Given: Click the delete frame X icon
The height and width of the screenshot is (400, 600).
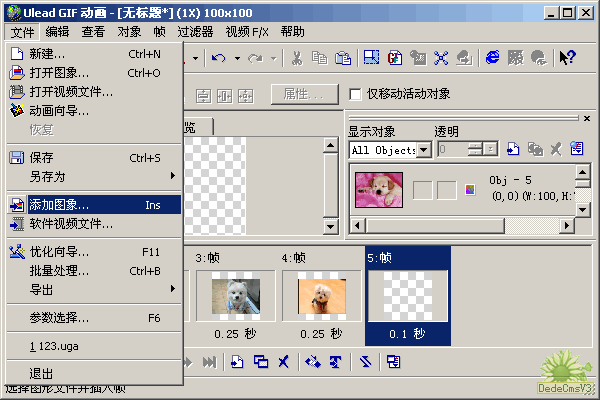Looking at the screenshot, I should point(284,362).
